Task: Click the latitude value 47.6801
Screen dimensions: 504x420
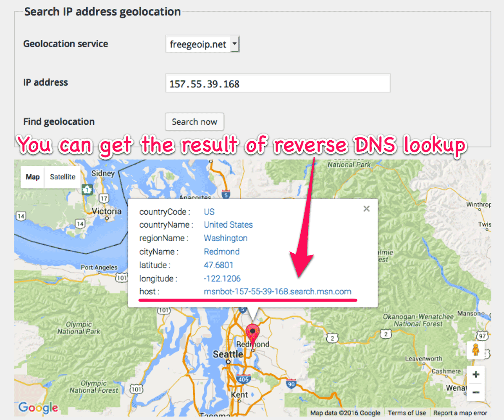Action: [218, 265]
